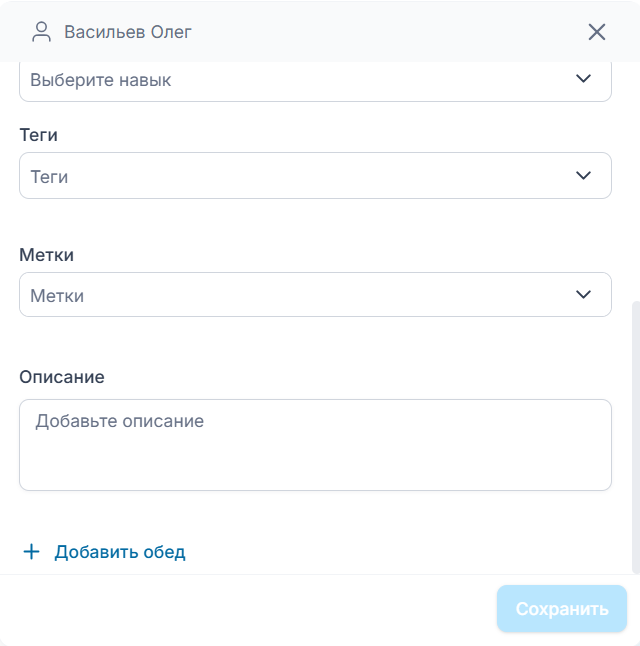
Task: Expand the Теги dropdown list
Action: point(300,176)
